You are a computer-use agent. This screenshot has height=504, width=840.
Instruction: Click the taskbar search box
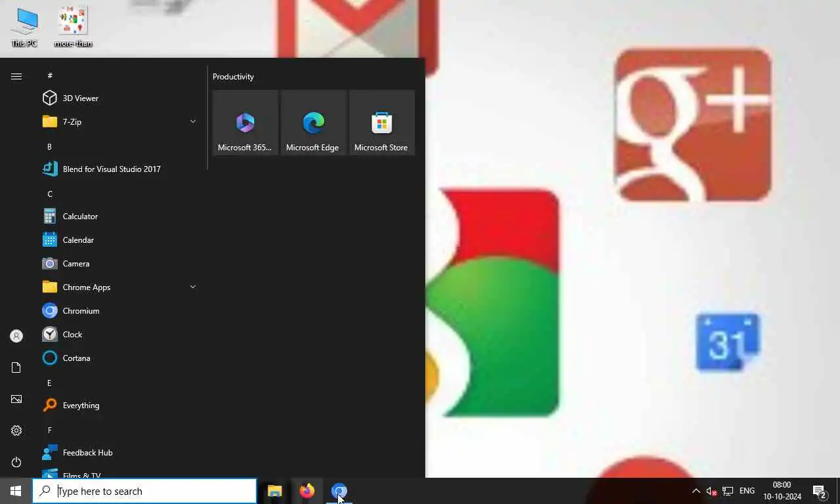(x=144, y=491)
